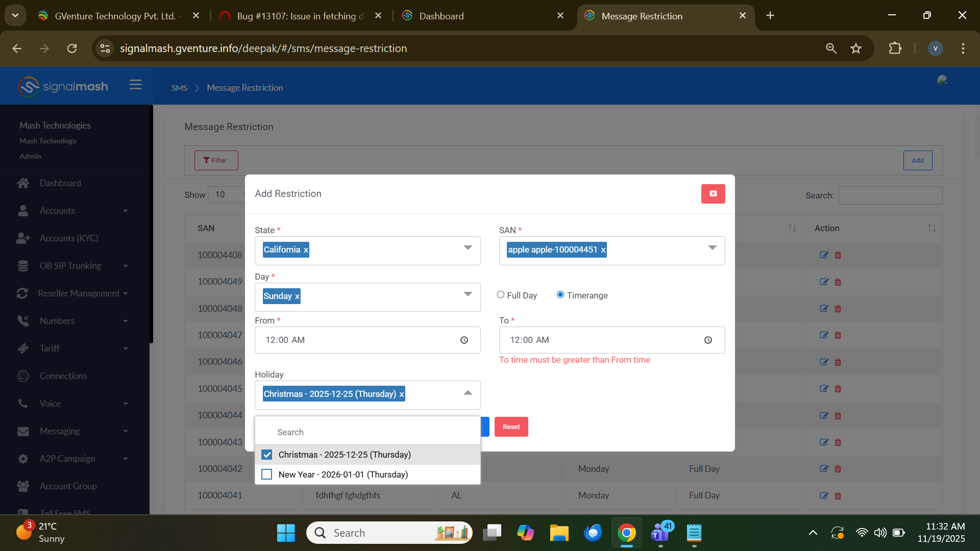Switch to the Dashboard browser tab
Image resolution: width=980 pixels, height=551 pixels.
tap(441, 16)
